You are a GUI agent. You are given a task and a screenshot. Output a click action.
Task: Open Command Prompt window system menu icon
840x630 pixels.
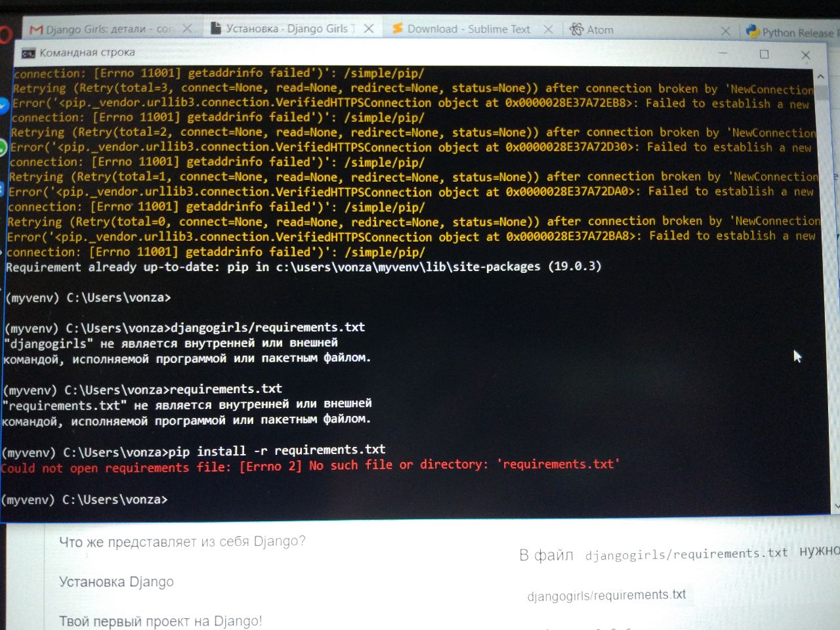[28, 52]
